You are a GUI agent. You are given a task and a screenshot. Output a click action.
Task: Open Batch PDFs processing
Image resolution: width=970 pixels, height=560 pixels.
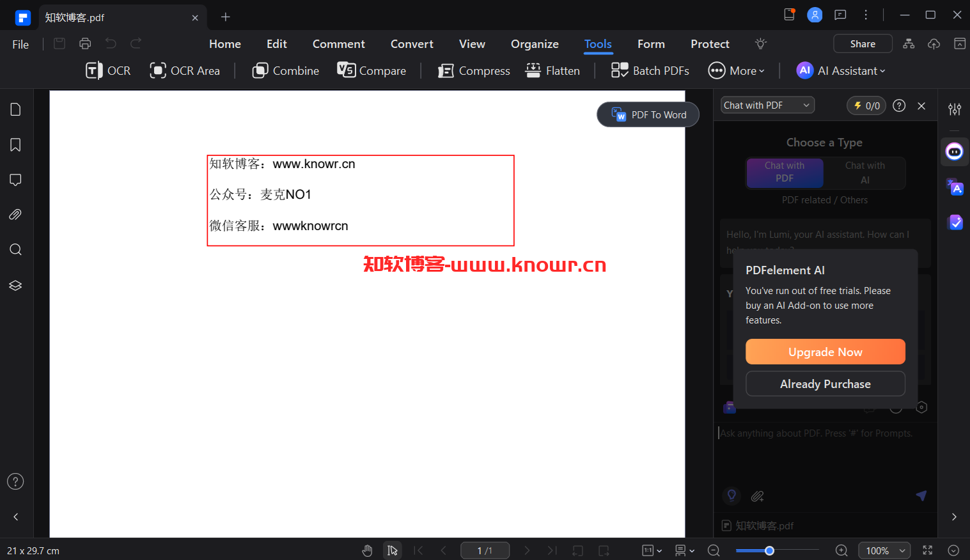coord(650,70)
